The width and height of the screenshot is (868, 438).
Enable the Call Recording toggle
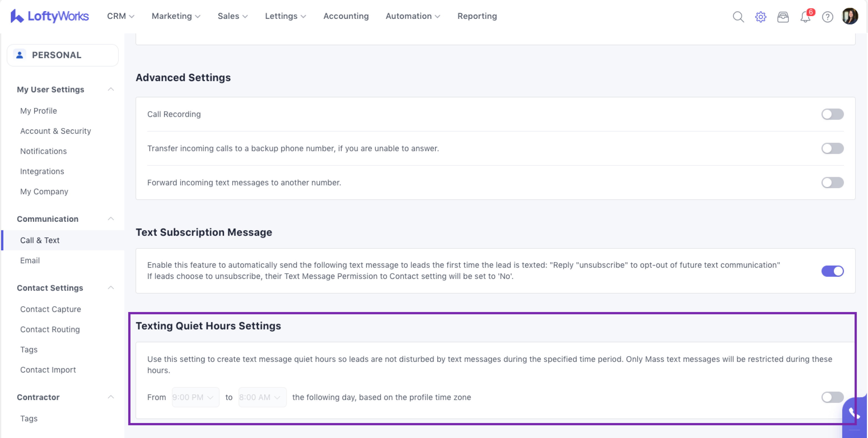click(832, 114)
